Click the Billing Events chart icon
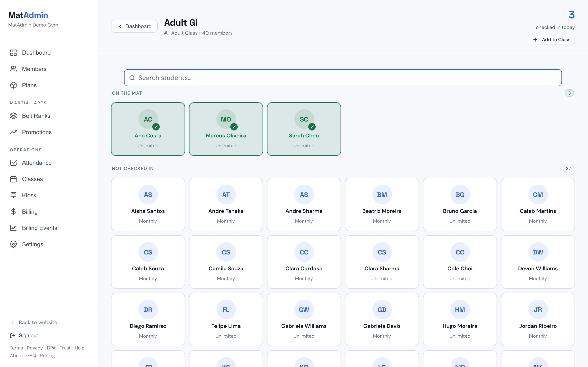The height and width of the screenshot is (367, 588). [13, 228]
